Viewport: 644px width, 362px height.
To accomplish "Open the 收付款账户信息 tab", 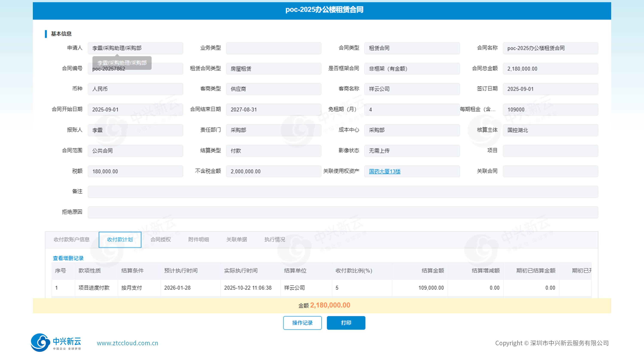I will tap(71, 239).
